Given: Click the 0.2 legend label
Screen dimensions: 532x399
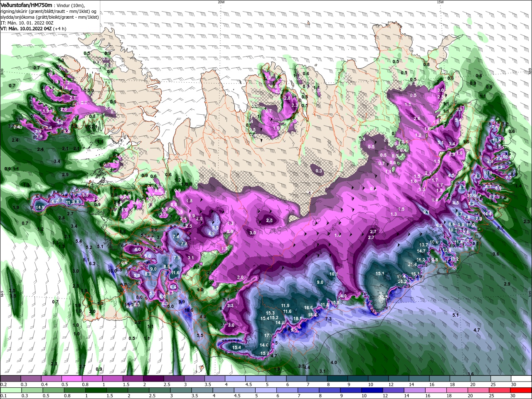Looking at the screenshot, I should coord(3,384).
